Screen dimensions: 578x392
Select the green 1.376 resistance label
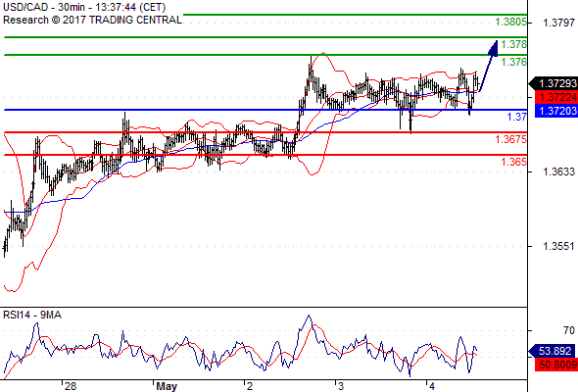point(514,62)
